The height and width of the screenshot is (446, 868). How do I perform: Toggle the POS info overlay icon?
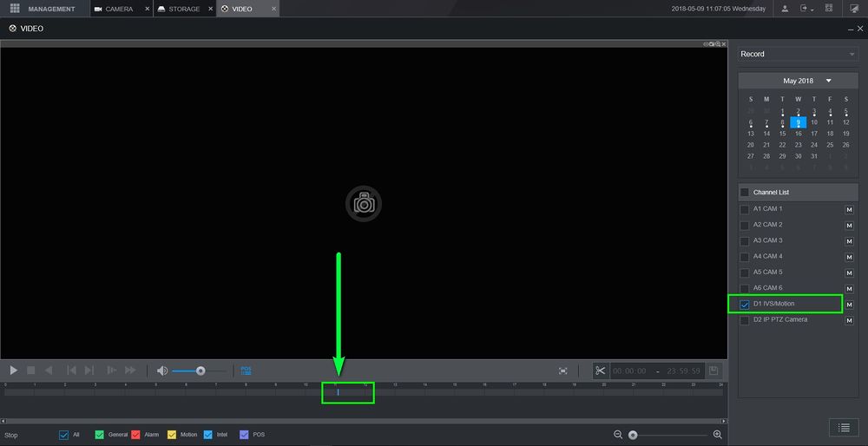point(246,371)
